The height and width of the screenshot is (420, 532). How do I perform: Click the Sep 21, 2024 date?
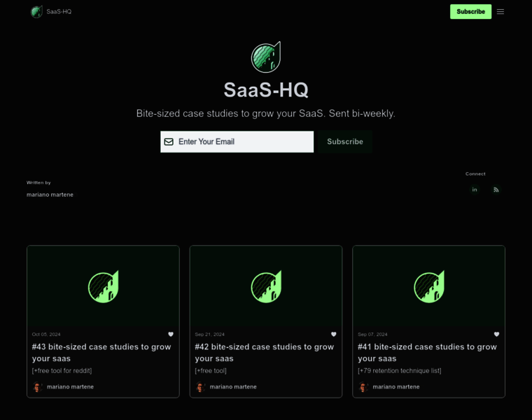(x=210, y=335)
